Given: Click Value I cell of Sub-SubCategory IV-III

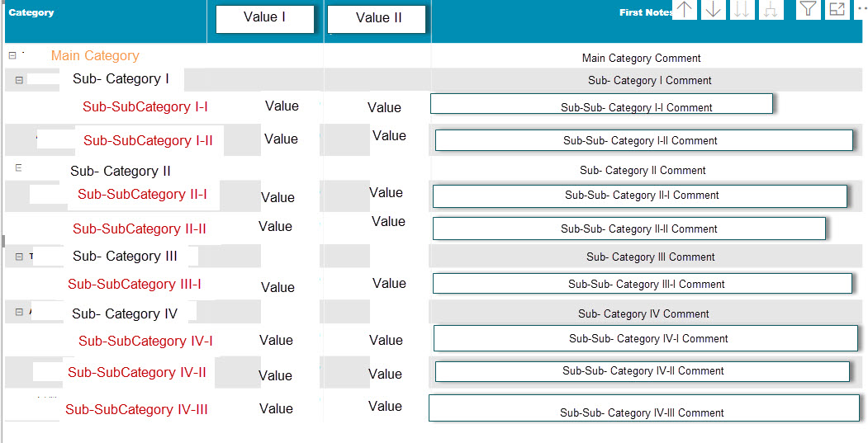Looking at the screenshot, I should pyautogui.click(x=276, y=409).
